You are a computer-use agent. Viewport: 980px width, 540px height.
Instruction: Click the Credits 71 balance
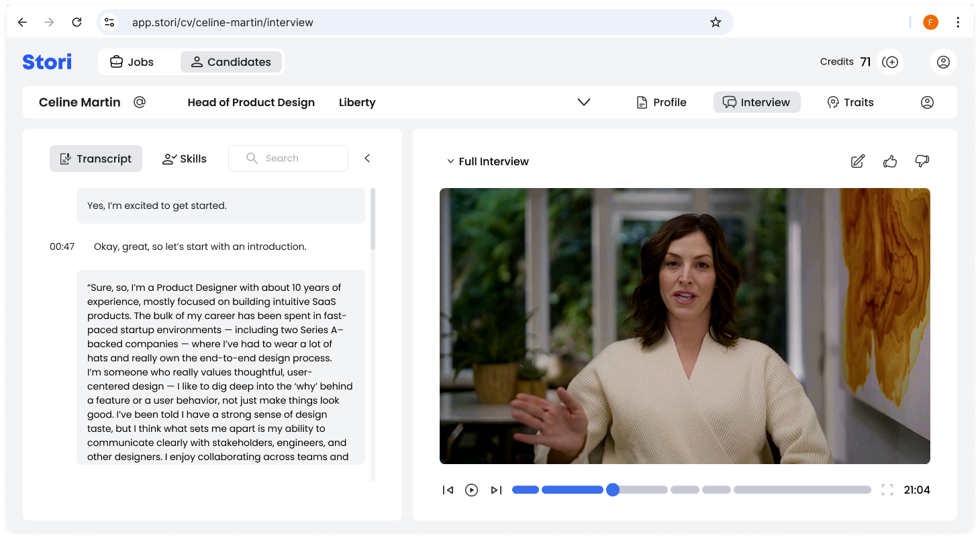pos(846,62)
